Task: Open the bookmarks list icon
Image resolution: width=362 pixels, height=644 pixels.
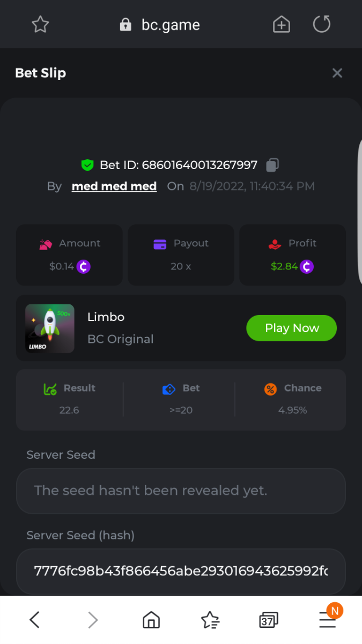Action: (210, 620)
